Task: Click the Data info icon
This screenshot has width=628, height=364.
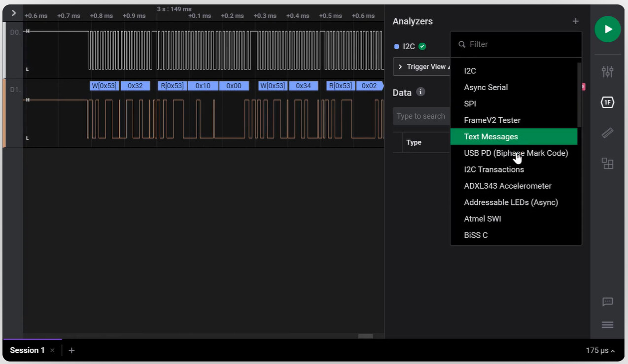Action: click(x=420, y=92)
